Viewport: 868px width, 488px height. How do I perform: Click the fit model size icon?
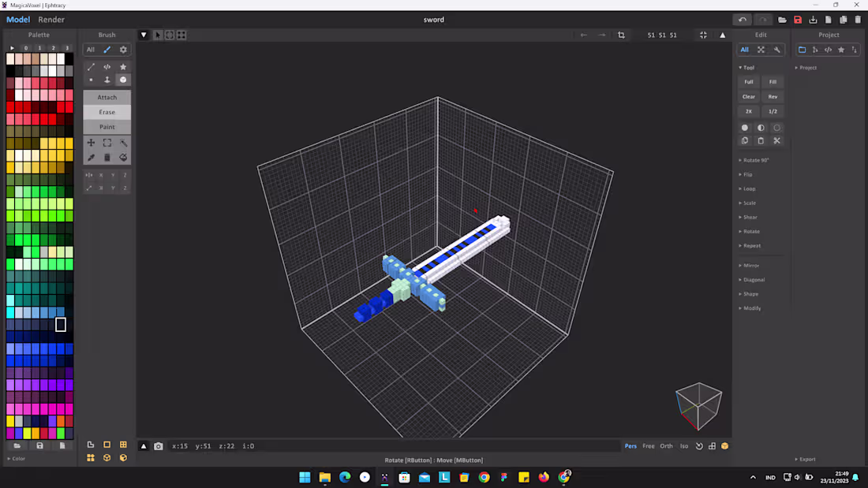pyautogui.click(x=703, y=35)
